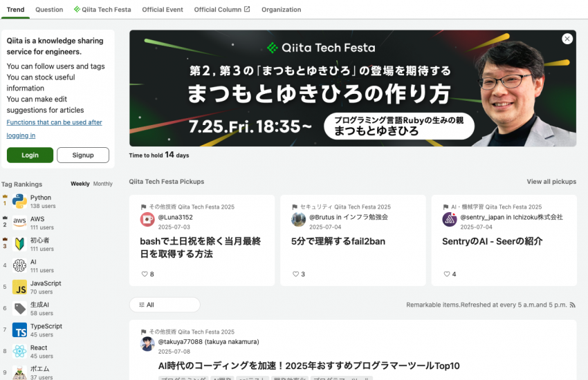Click the Signup button
The width and height of the screenshot is (588, 380).
click(x=83, y=155)
